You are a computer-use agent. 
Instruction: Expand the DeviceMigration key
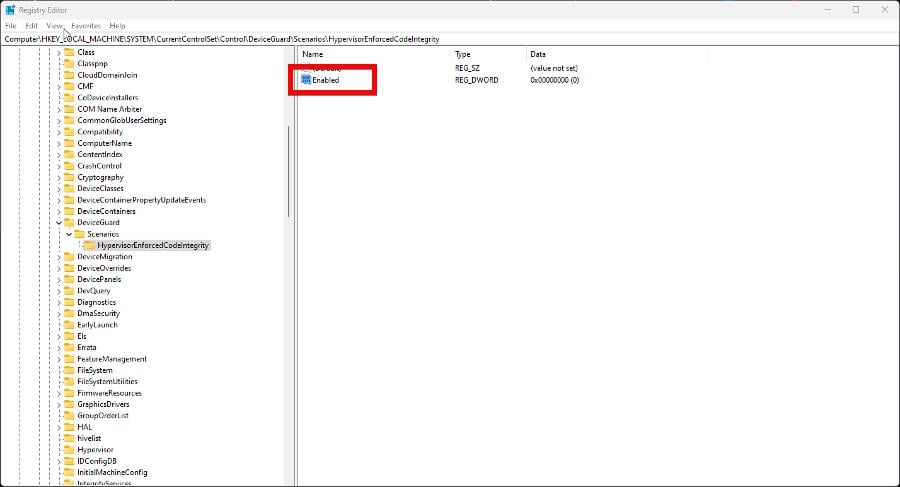(x=59, y=257)
